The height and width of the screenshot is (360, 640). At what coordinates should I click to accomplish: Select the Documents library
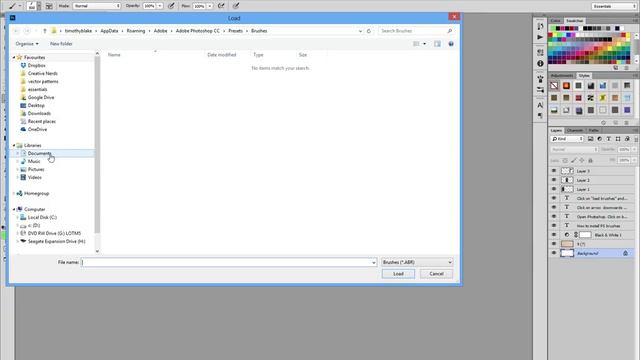pyautogui.click(x=36, y=153)
